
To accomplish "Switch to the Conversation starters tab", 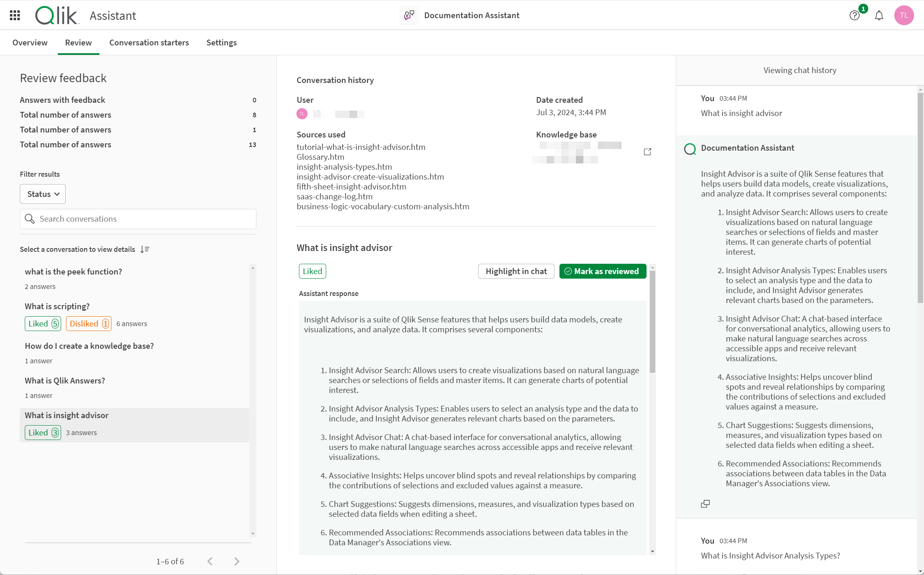I will [x=149, y=43].
